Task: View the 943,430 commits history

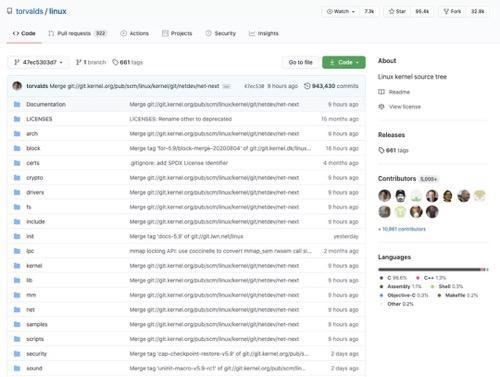Action: click(331, 86)
